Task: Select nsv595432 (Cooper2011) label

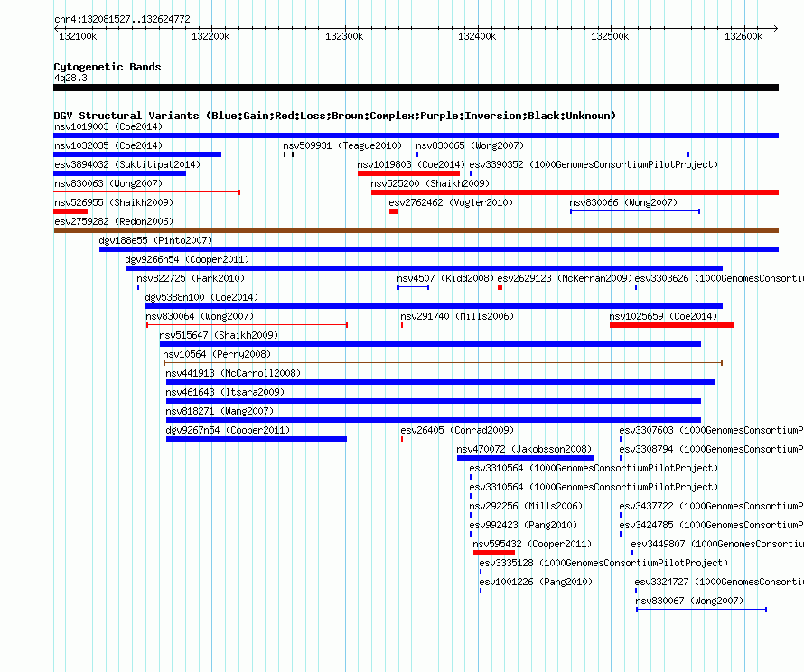Action: point(532,544)
